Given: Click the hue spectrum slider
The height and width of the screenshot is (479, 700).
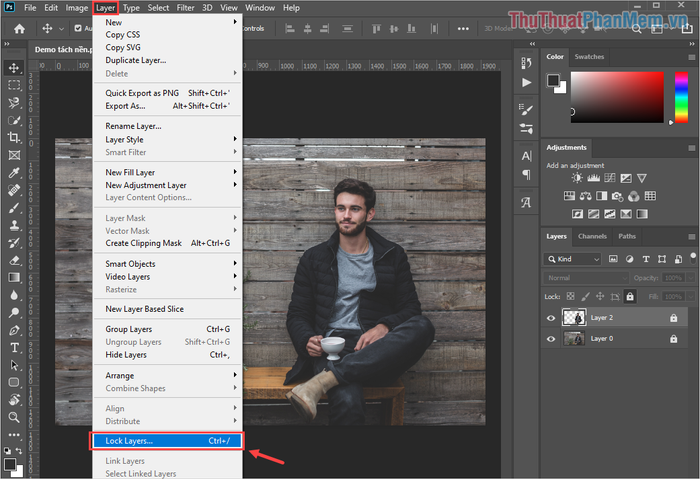Looking at the screenshot, I should [x=681, y=97].
